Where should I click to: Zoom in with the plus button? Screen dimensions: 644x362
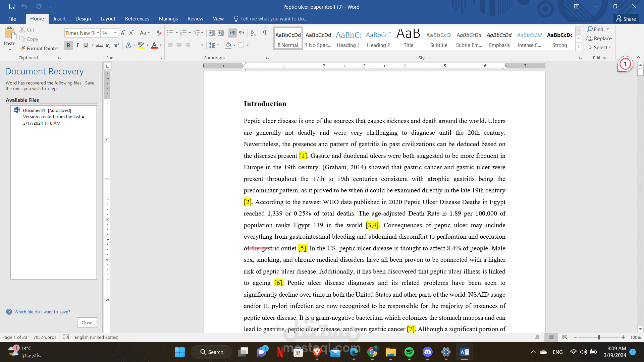coord(623,337)
